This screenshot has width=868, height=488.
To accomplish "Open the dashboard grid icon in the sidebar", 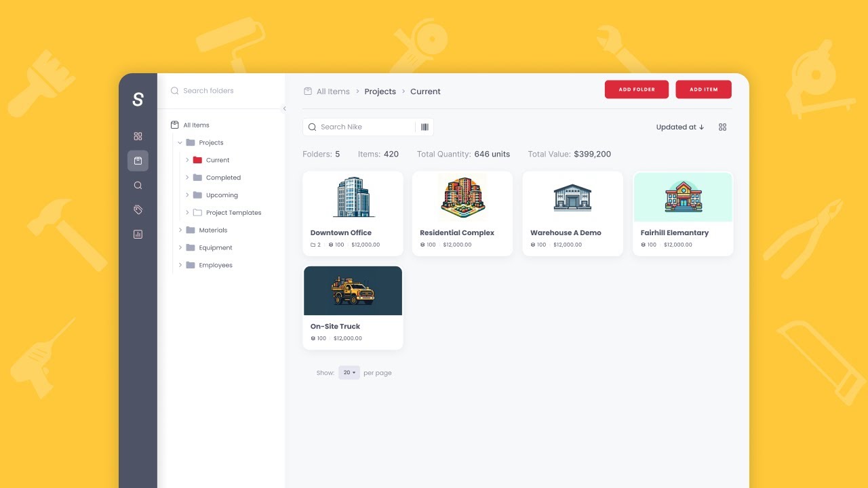I will [138, 136].
